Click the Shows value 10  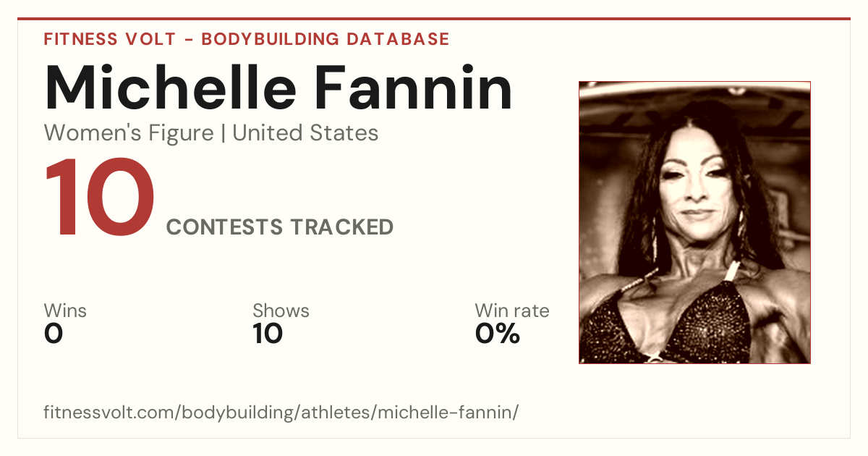pos(268,334)
